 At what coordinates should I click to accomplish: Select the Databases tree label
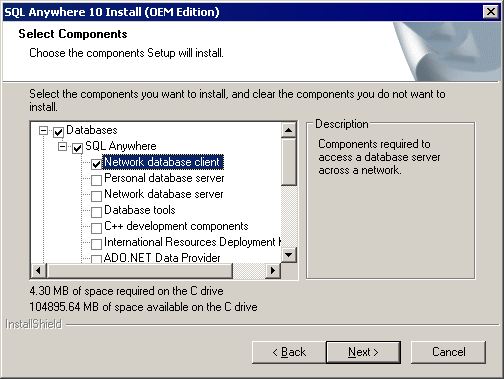92,130
